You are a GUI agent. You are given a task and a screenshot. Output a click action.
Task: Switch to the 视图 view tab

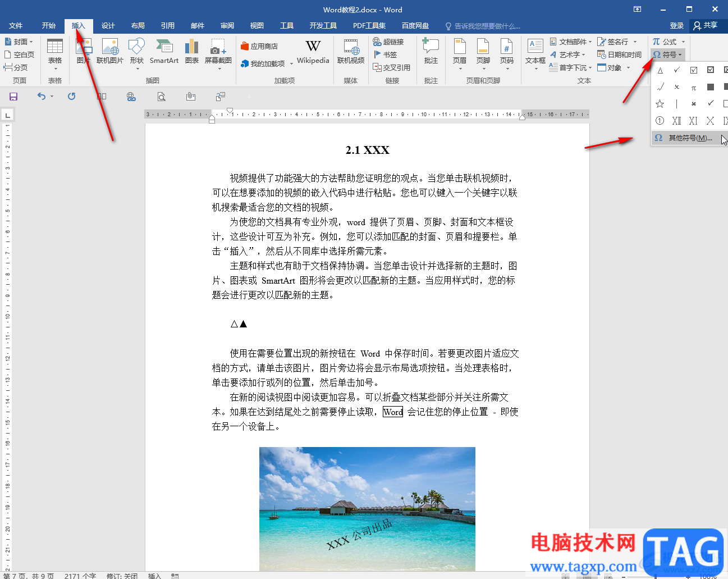(x=257, y=25)
